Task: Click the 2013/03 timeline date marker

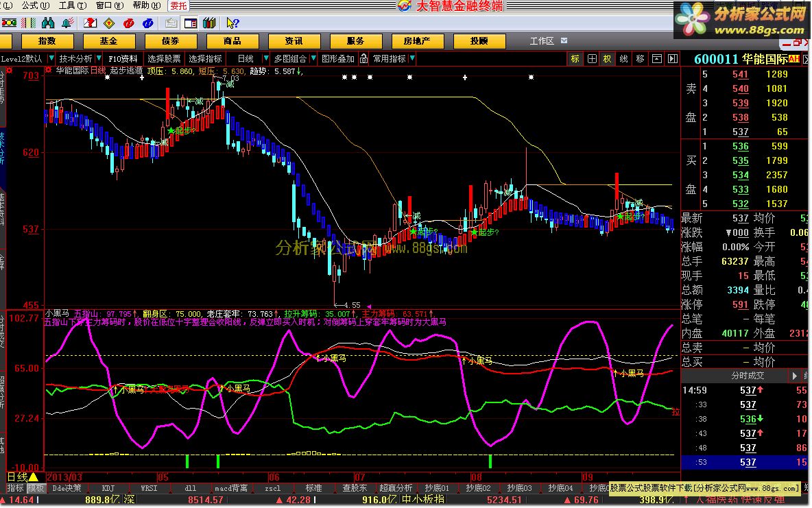Action: click(64, 477)
